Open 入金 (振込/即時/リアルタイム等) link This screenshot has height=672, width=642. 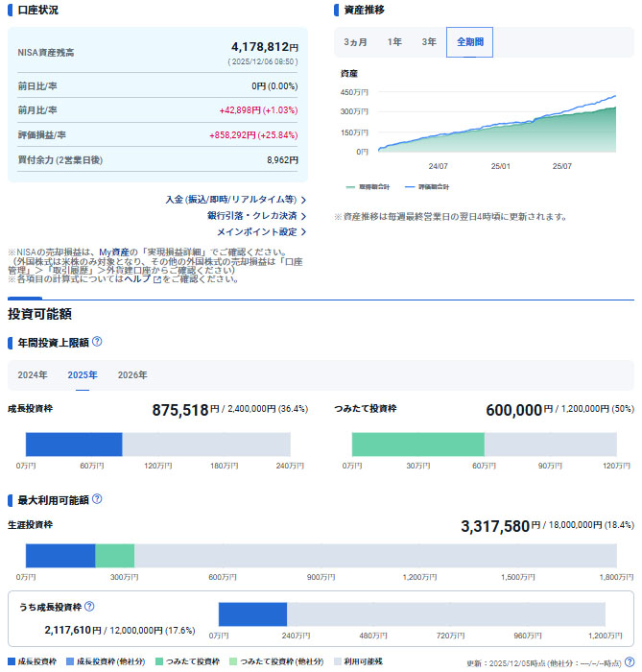click(229, 200)
